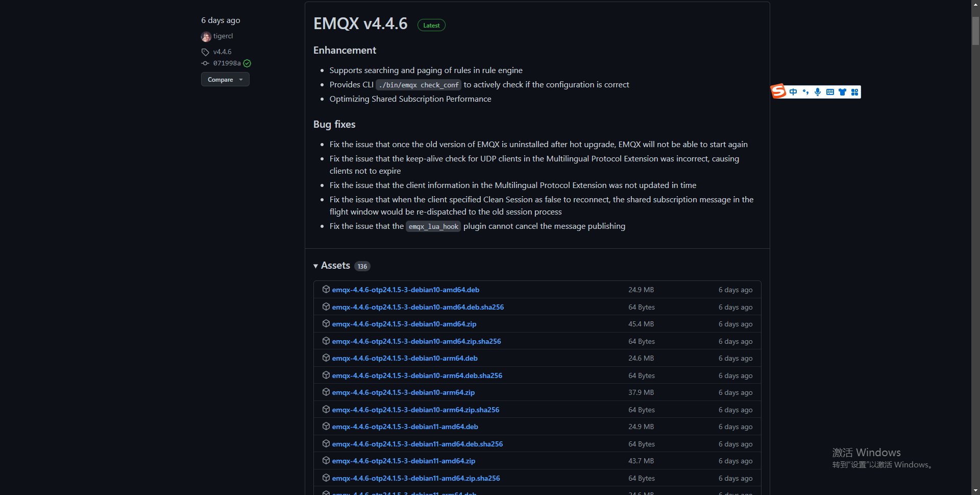Click the tag icon beside v4.4.6
Image resolution: width=980 pixels, height=495 pixels.
[x=205, y=52]
